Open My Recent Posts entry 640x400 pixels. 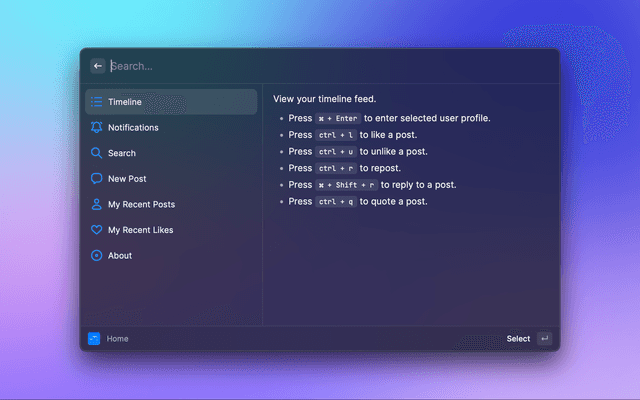click(171, 204)
